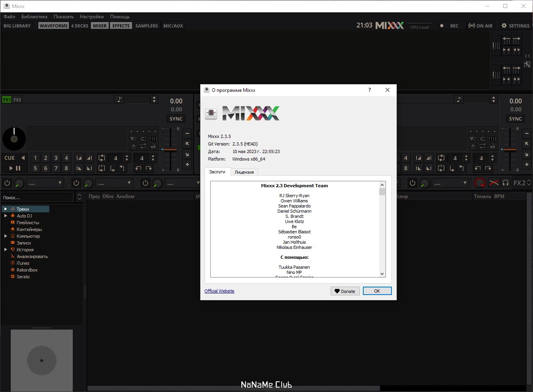Trigger hotcue 3 on Deck 1
The width and height of the screenshot is (533, 392).
coord(56,158)
